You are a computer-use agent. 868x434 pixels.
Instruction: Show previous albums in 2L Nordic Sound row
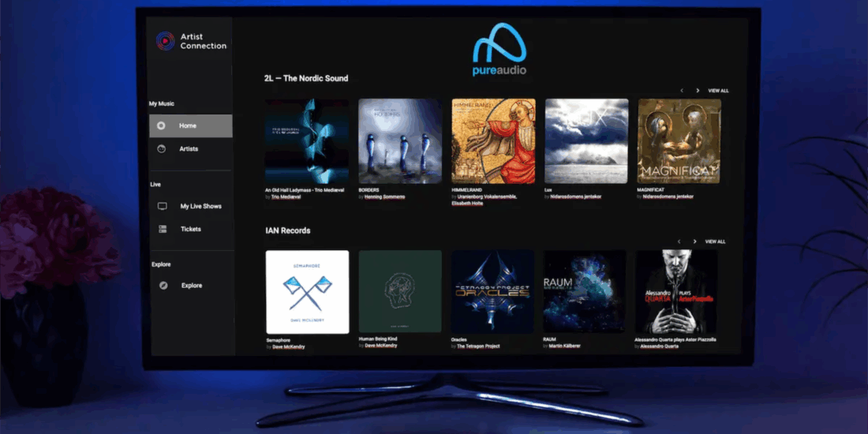(682, 91)
